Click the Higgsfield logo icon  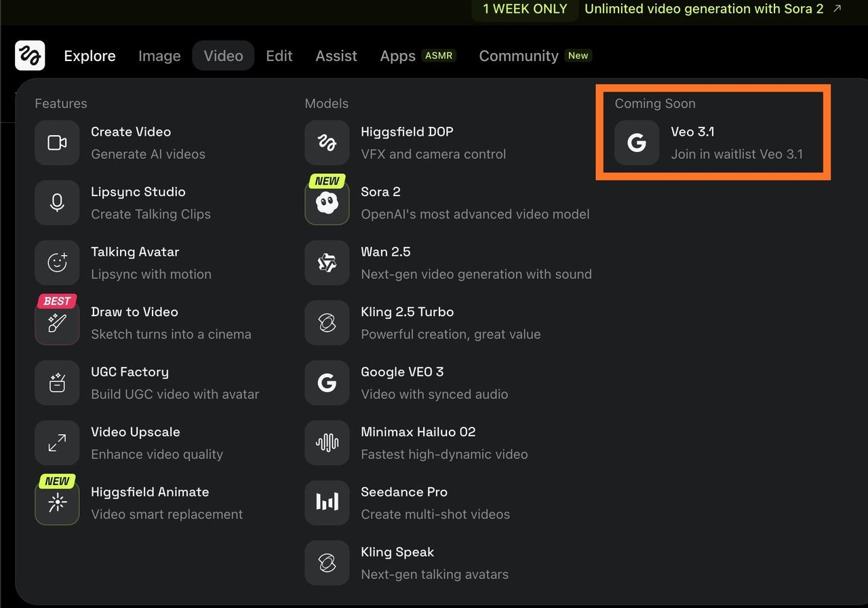30,56
